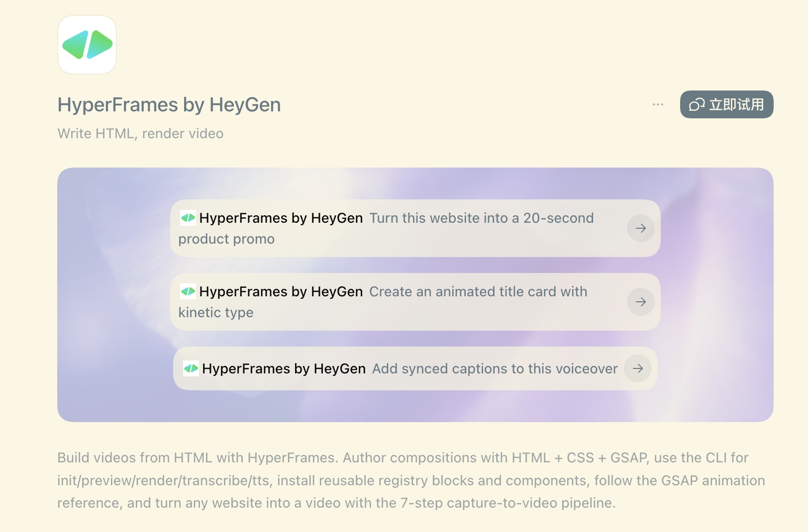Click HyperFrames by HeyGen label in third card
The image size is (808, 532).
[x=284, y=368]
